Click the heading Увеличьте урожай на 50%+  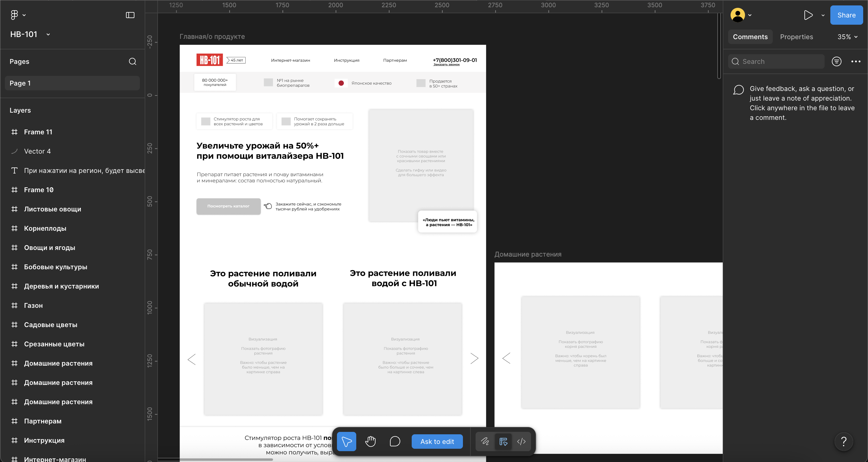pos(257,145)
